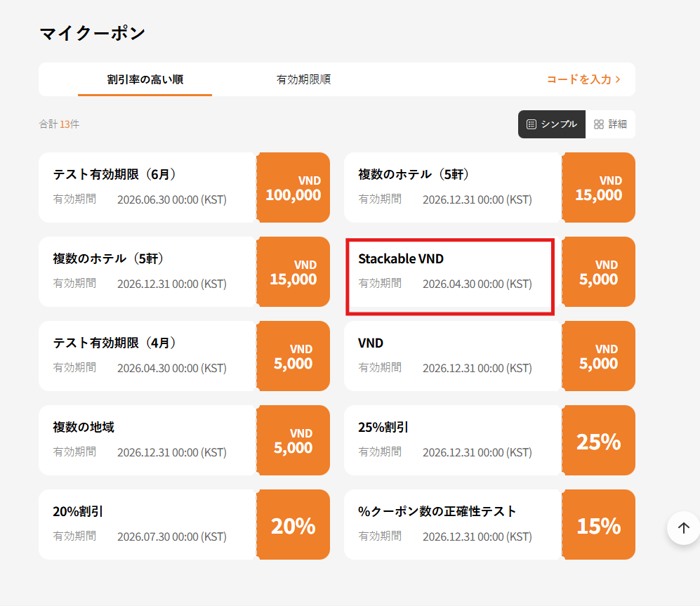Switch to 詳細 grid view

(x=610, y=124)
